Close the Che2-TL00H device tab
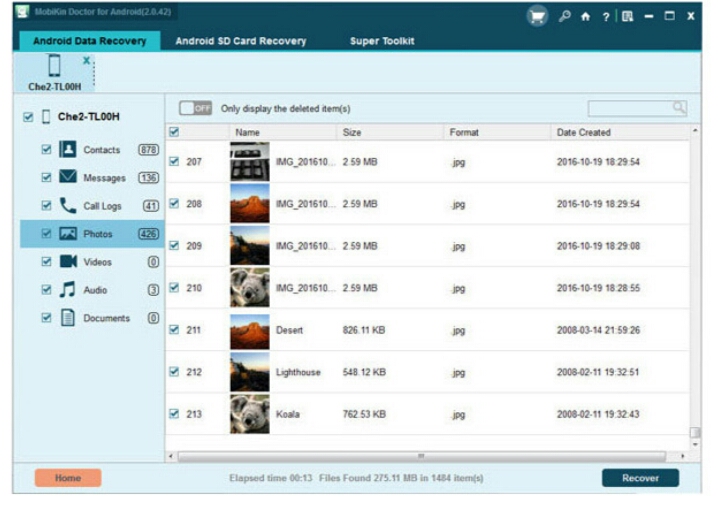 [x=86, y=61]
